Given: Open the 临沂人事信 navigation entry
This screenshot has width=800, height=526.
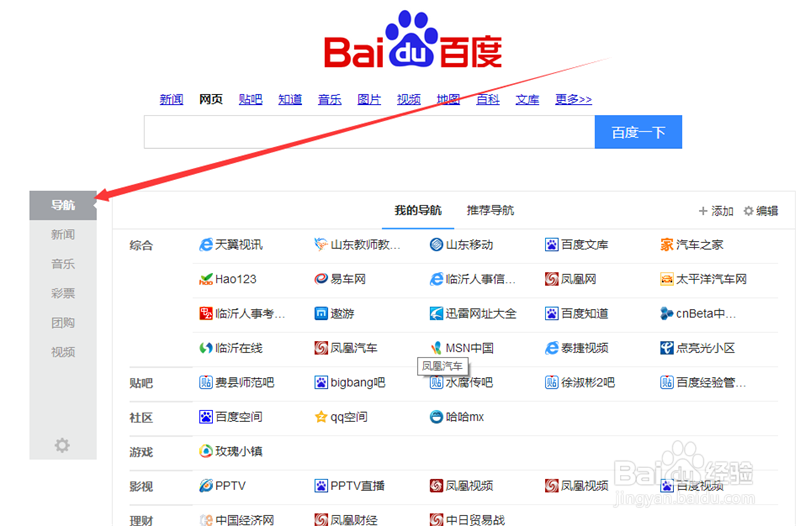Looking at the screenshot, I should [473, 279].
